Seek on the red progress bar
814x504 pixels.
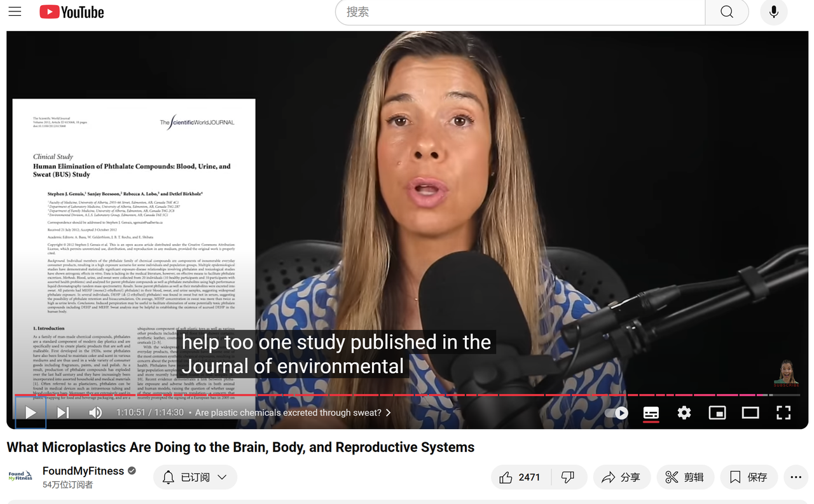(407, 395)
